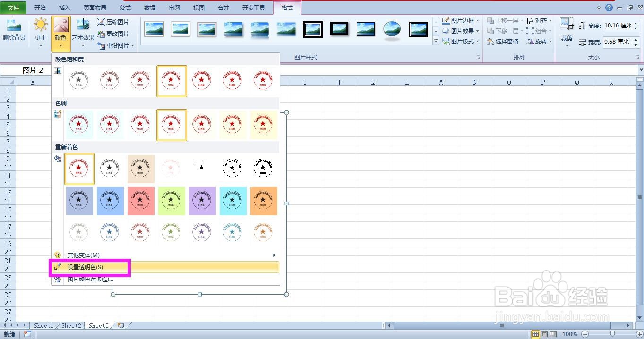Select the grayscale recolor preset
This screenshot has height=339, width=644.
(x=110, y=169)
